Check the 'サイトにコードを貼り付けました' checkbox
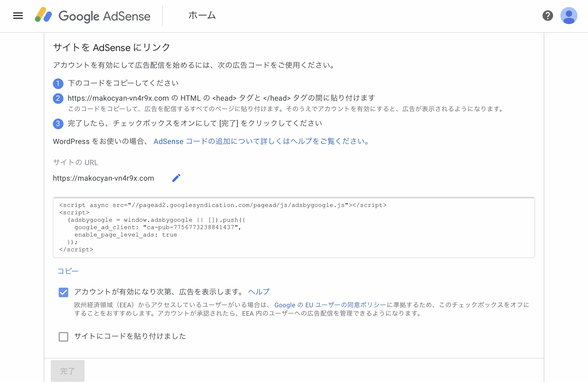588x382 pixels. pyautogui.click(x=63, y=337)
